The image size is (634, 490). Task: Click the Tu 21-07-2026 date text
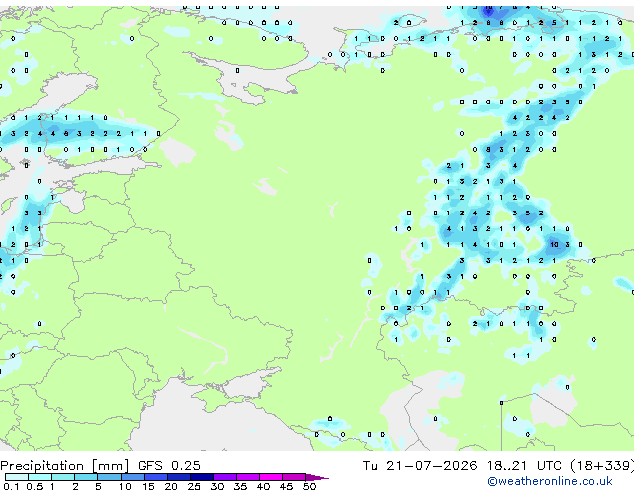click(420, 466)
